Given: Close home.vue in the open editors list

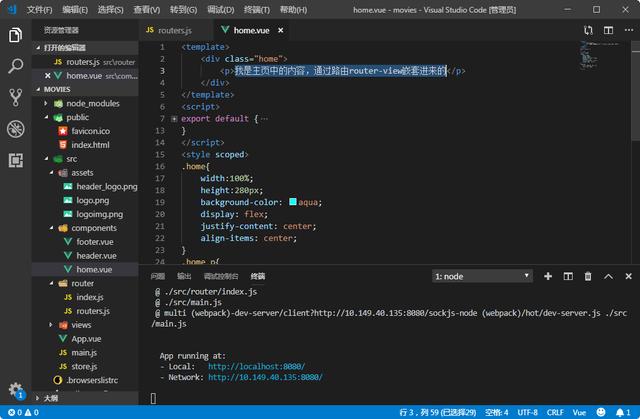Looking at the screenshot, I should coord(48,76).
